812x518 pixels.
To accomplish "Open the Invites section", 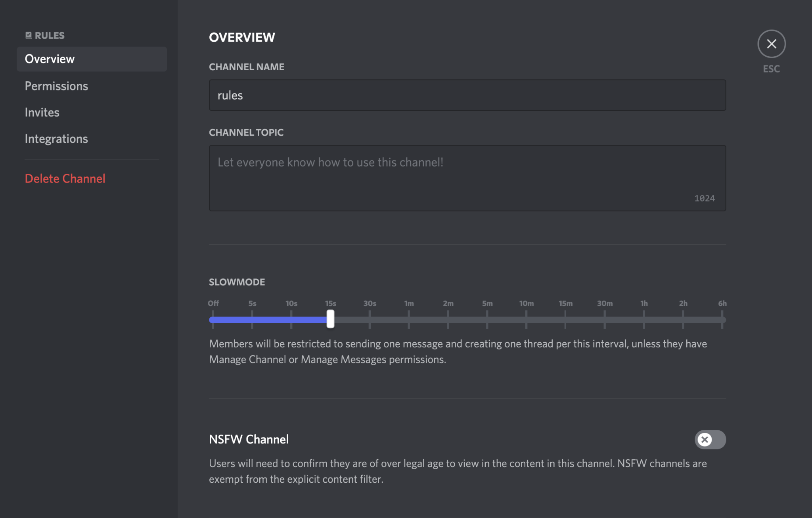I will tap(42, 112).
